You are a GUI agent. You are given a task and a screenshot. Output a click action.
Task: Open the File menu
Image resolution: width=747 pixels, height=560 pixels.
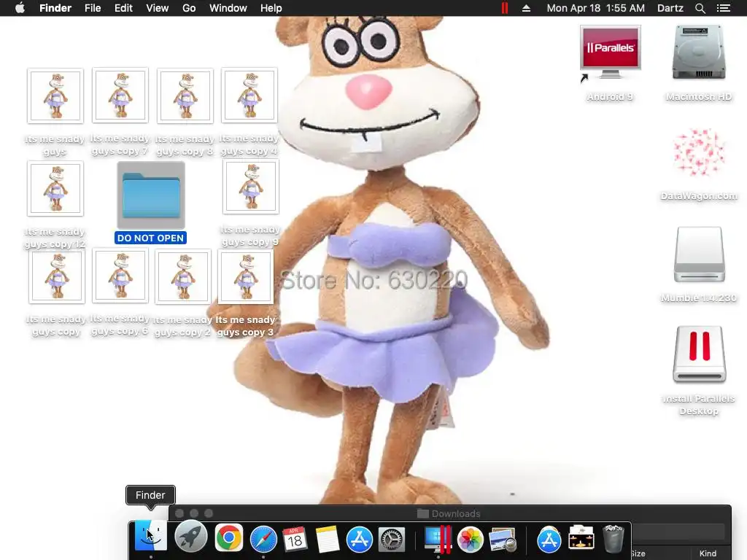93,8
